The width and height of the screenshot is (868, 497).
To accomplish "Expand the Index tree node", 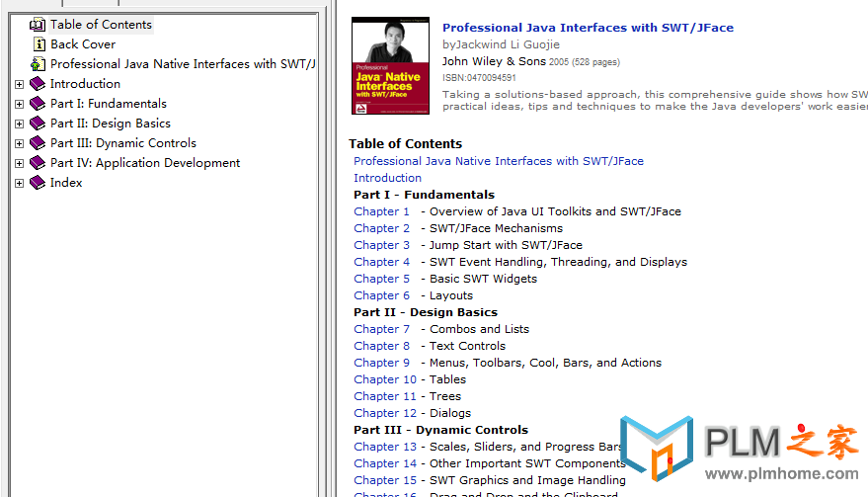I will 20,184.
